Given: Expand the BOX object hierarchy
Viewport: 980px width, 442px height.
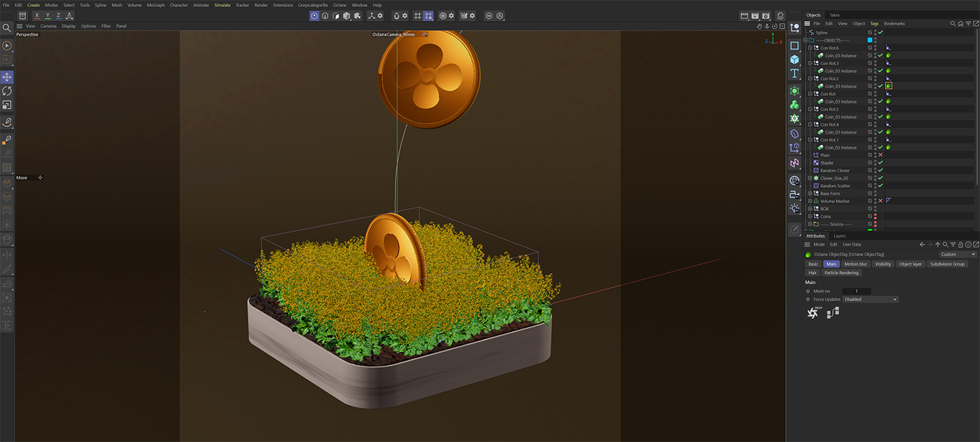Looking at the screenshot, I should 809,209.
